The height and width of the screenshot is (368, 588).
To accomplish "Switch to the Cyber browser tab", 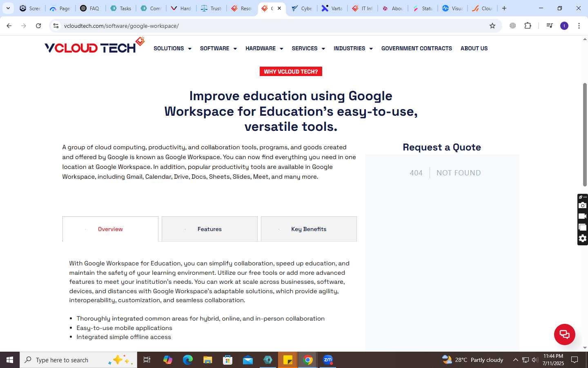I will 302,8.
